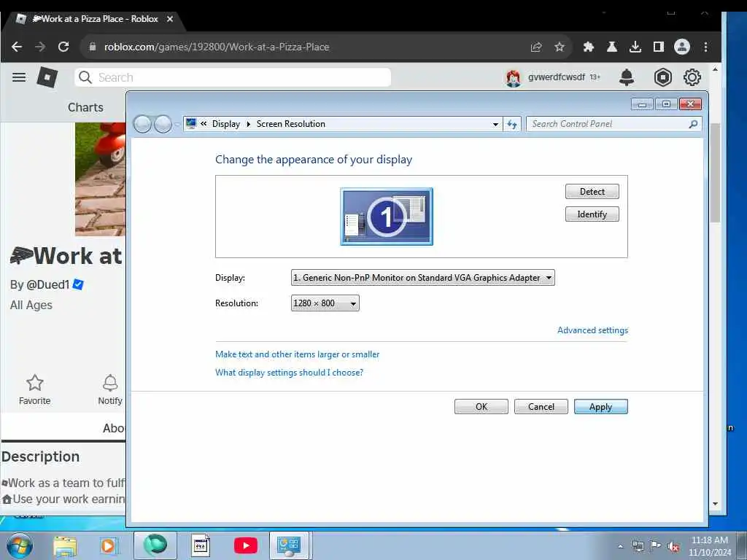747x560 pixels.
Task: Click the muted volume tray icon
Action: [673, 547]
